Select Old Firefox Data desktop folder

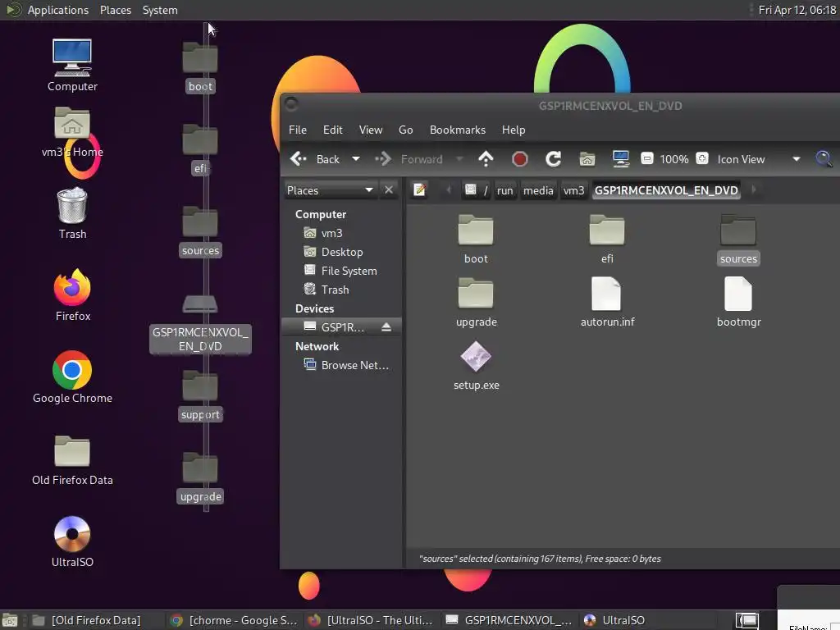(72, 459)
